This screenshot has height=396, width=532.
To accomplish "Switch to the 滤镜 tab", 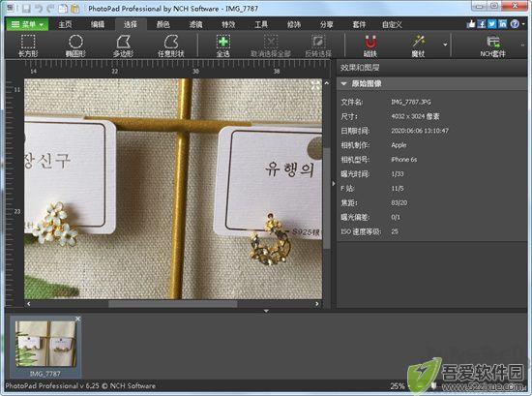I will point(195,24).
